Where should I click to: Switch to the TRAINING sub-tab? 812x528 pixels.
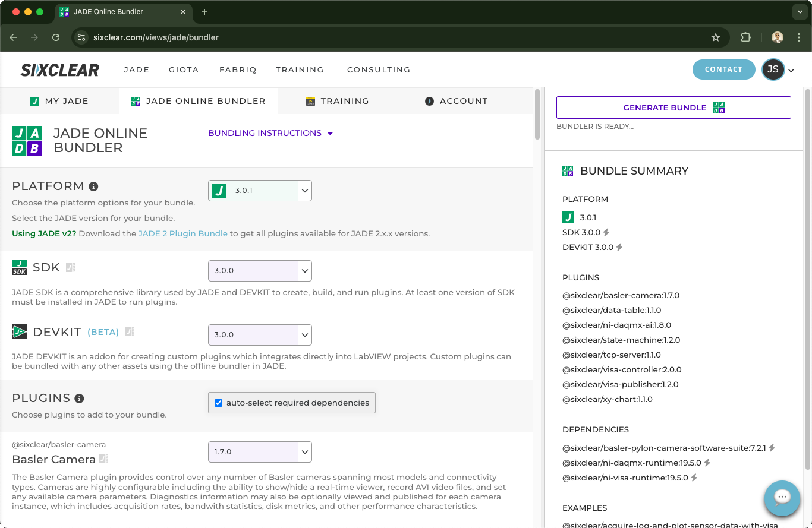(x=337, y=101)
